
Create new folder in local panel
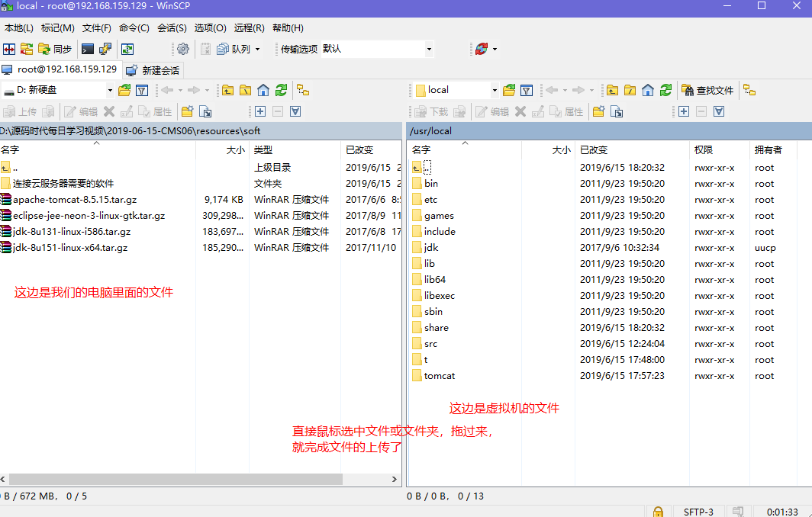tap(188, 112)
